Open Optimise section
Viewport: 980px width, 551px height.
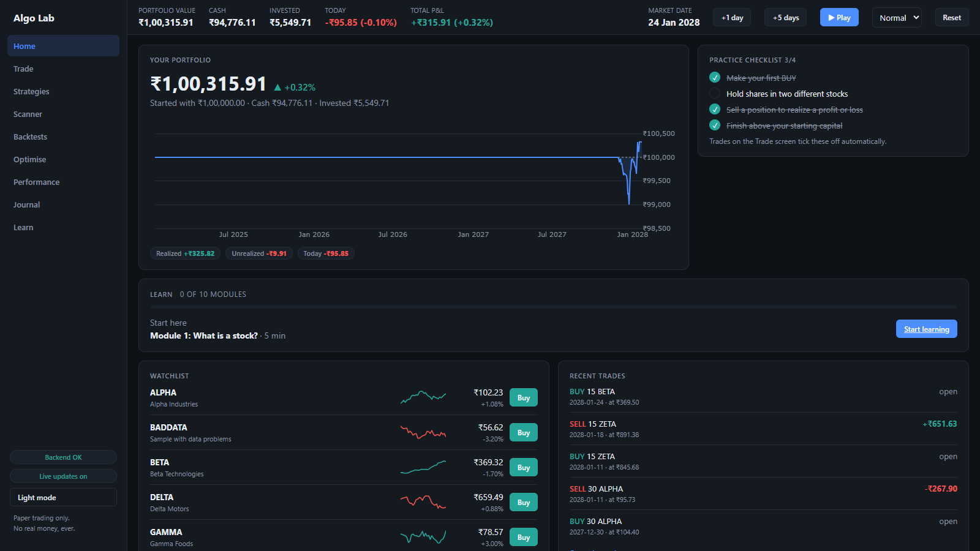(63, 159)
